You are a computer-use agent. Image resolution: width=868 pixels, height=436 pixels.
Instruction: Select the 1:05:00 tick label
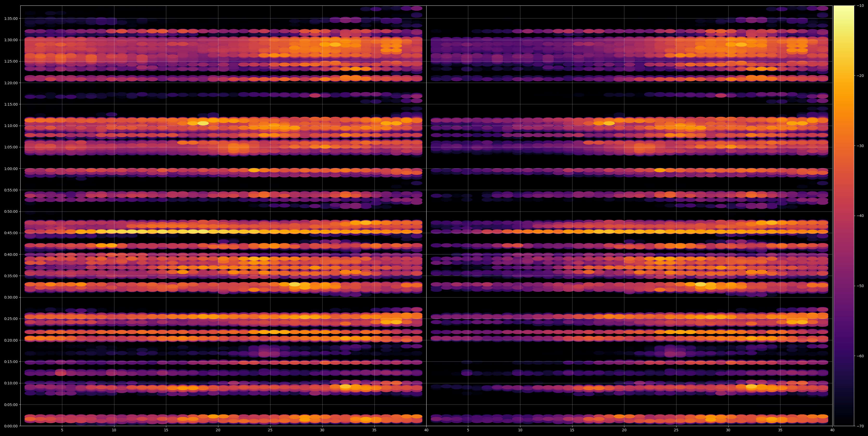click(11, 147)
